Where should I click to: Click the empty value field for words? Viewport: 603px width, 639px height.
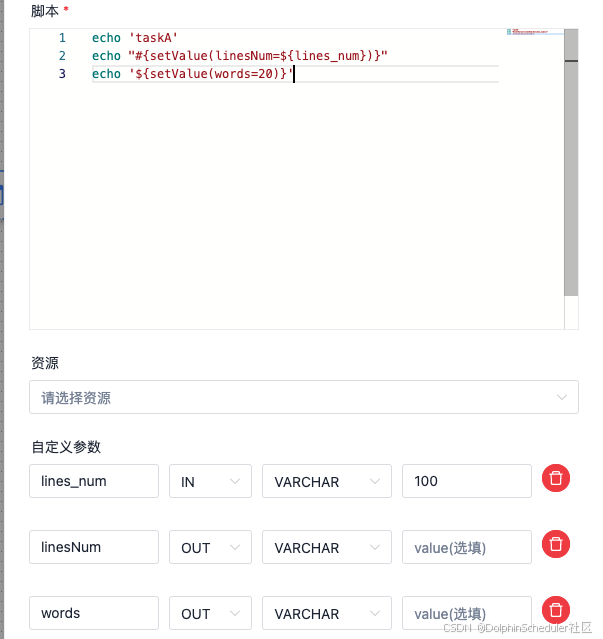467,613
